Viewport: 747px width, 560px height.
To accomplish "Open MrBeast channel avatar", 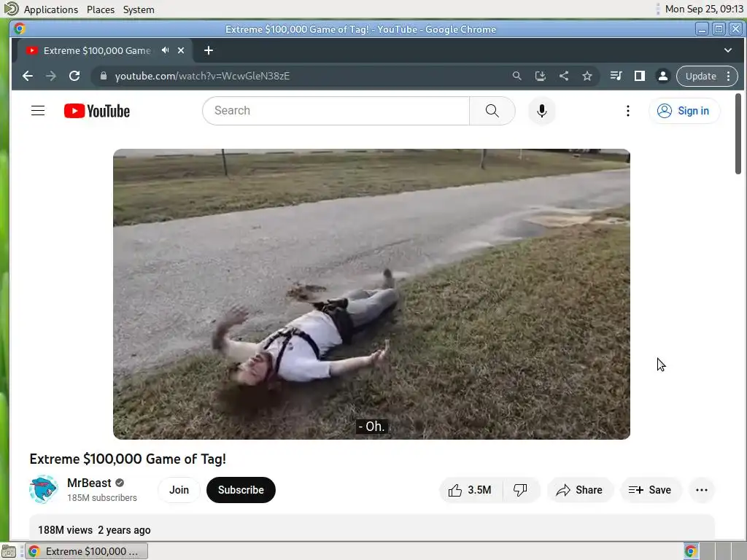I will (43, 489).
